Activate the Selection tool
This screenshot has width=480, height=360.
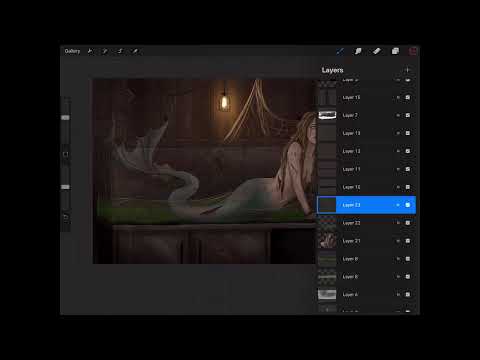click(120, 51)
